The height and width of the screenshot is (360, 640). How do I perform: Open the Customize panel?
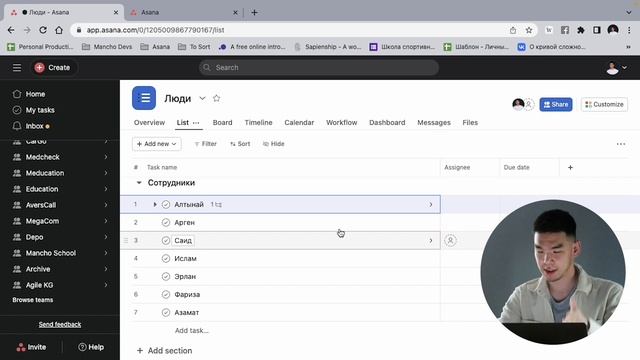604,104
